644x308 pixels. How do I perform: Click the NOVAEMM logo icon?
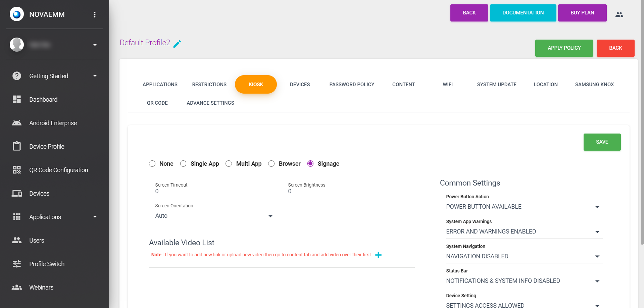click(x=17, y=14)
